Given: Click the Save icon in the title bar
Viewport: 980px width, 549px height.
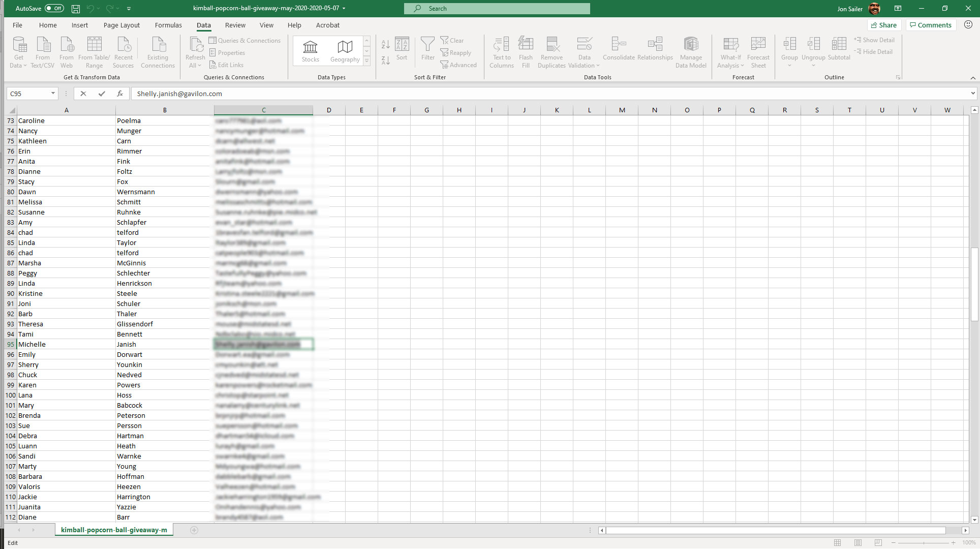Looking at the screenshot, I should click(76, 9).
